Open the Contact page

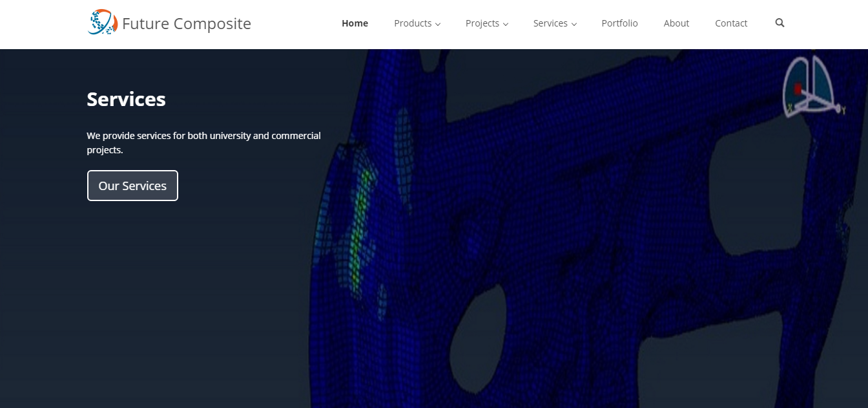point(731,23)
